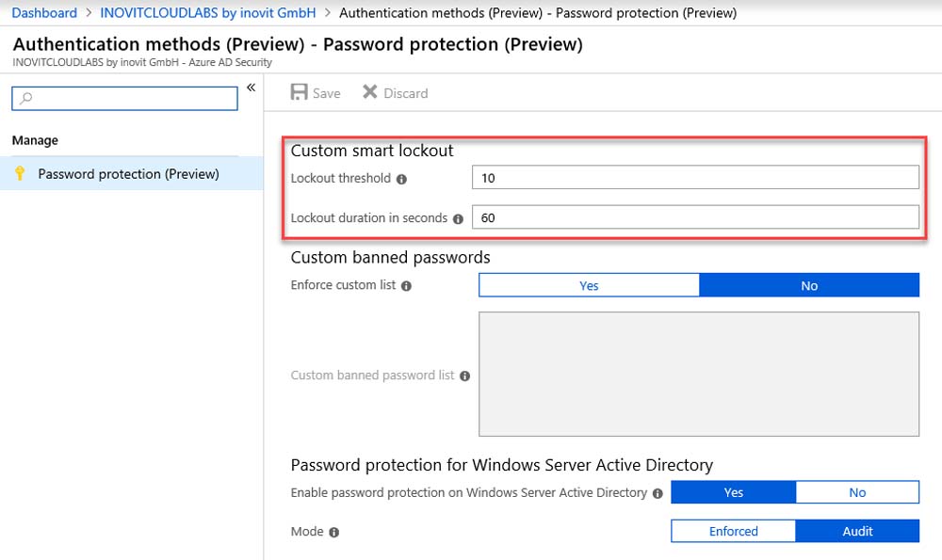
Task: Click the Discard X icon
Action: coord(370,92)
